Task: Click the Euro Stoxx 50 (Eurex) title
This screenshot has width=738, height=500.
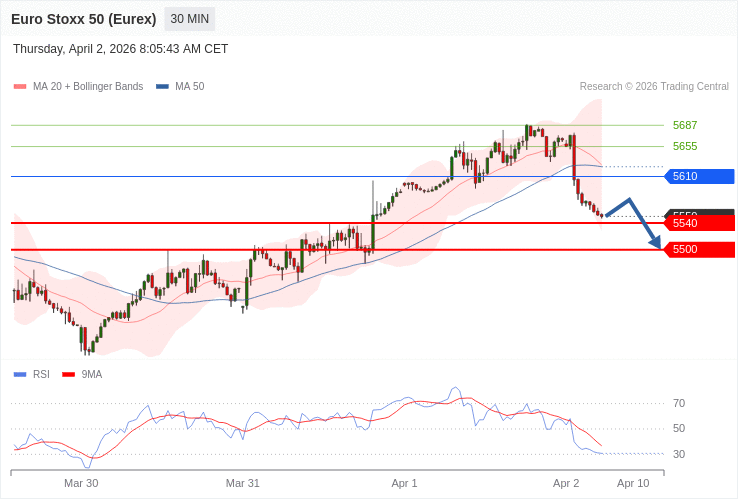Action: 83,19
